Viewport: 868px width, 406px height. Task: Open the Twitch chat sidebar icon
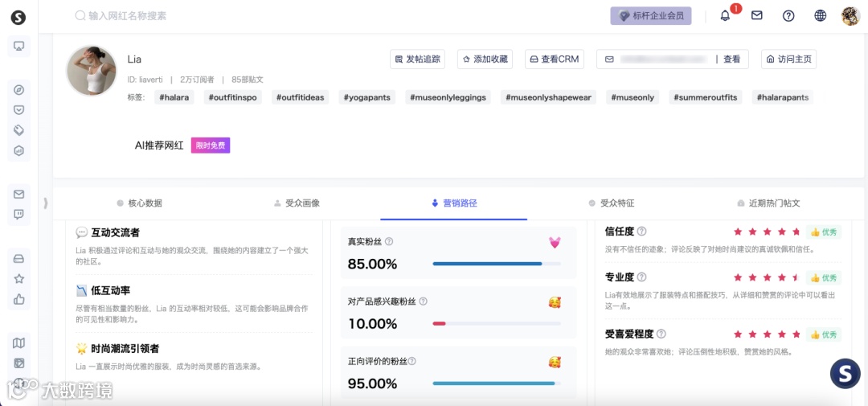point(18,215)
